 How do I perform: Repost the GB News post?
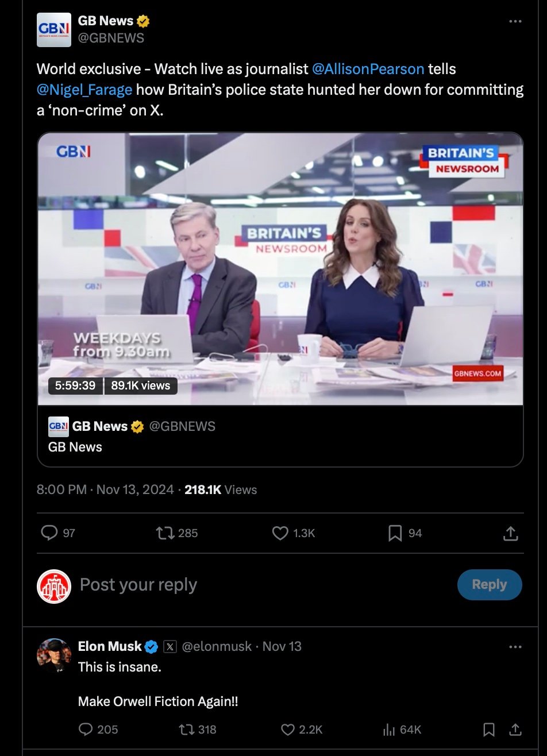pos(165,533)
